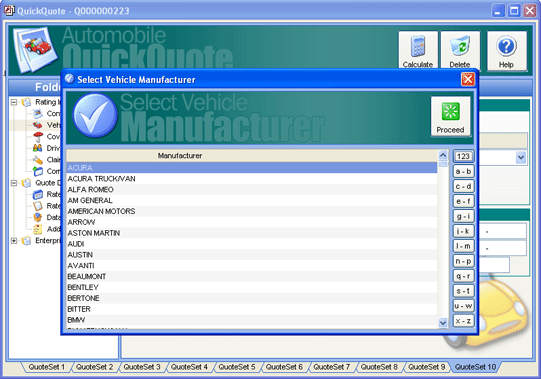The image size is (541, 379).
Task: Select AMERICAN MOTORS row
Action: [x=252, y=211]
